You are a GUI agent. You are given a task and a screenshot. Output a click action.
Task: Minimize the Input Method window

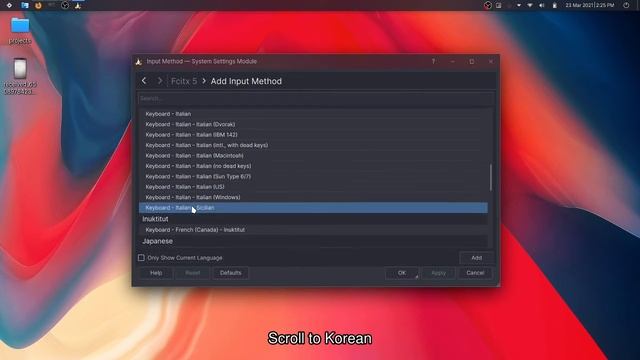pos(452,61)
